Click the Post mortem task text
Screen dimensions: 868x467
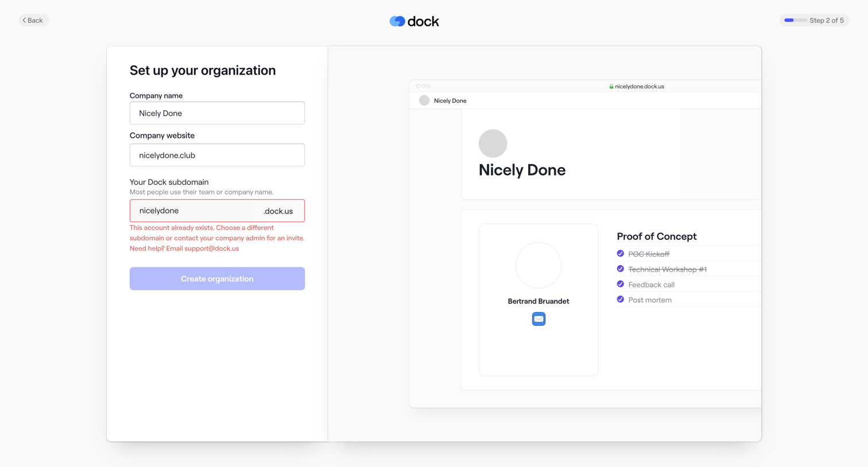click(650, 300)
